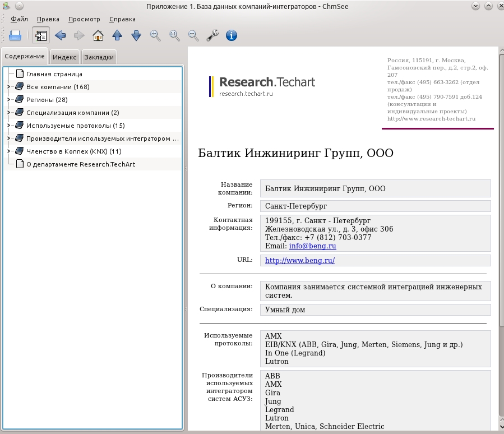Click the Zoom Out magnifier icon
Viewport: 504px width, 434px height.
193,35
